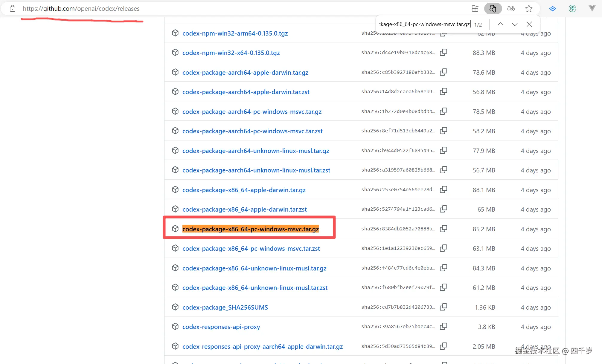Copy sha256 of aarch64-apple-darwin.tar.gz package
The width and height of the screenshot is (602, 364).
444,72
